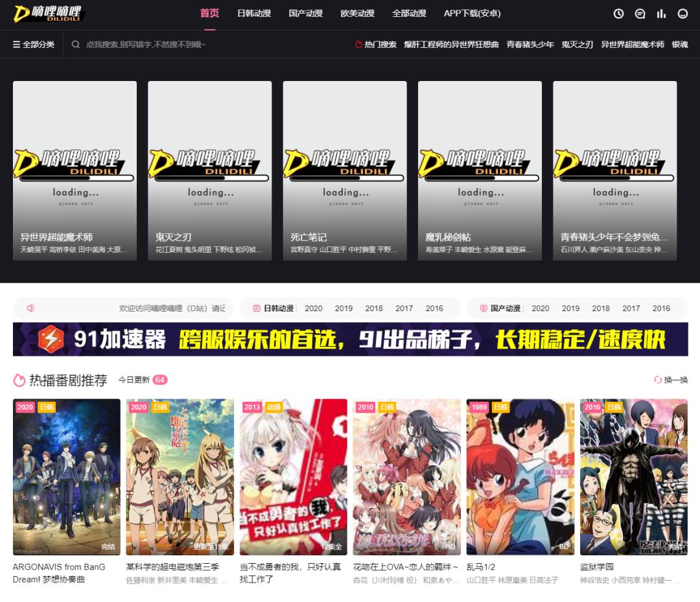Open the 全部动漫 nav tab
Image resolution: width=700 pixels, height=602 pixels.
pos(410,14)
